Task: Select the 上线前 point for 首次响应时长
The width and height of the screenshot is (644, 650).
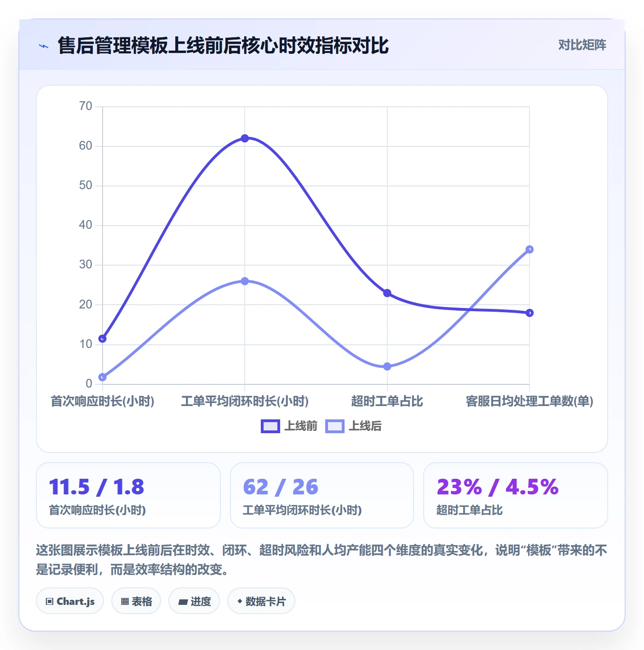Action: tap(103, 339)
